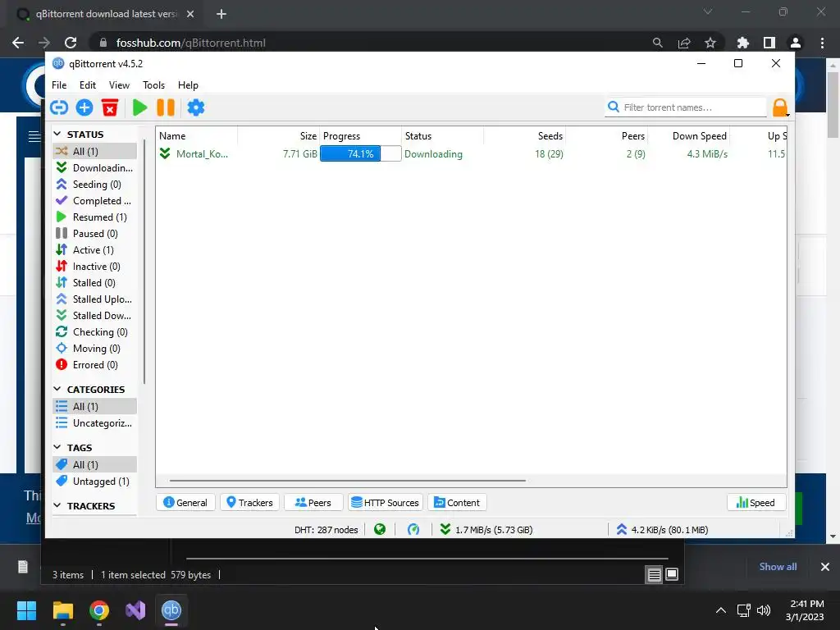This screenshot has height=630, width=840.
Task: Select the Stalled Uploading filter
Action: click(95, 299)
